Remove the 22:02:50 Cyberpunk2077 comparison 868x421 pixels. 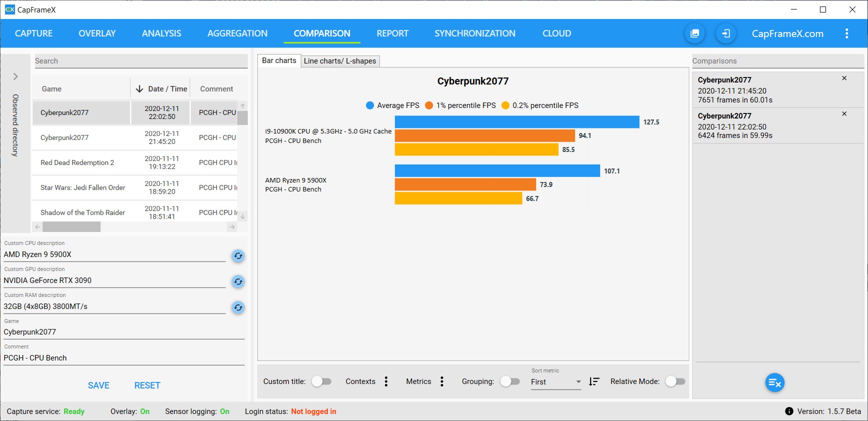click(x=844, y=114)
